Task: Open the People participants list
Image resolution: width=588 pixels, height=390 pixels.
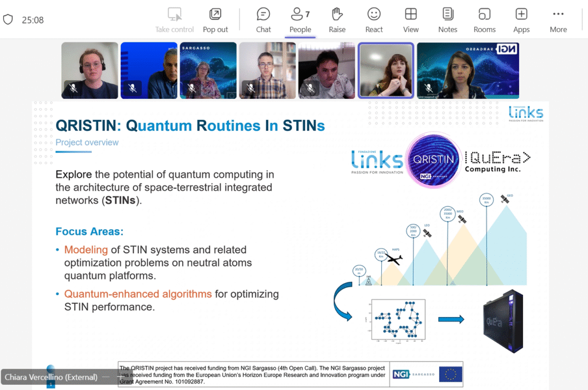Action: (x=300, y=20)
